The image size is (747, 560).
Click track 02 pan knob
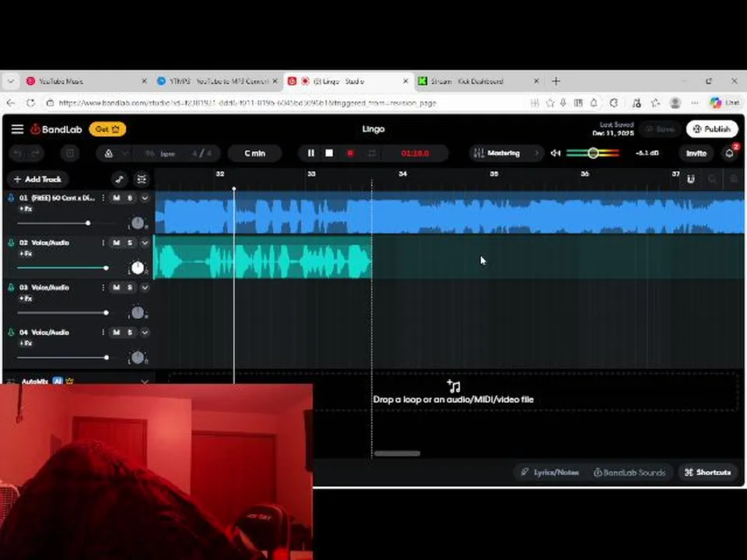137,268
